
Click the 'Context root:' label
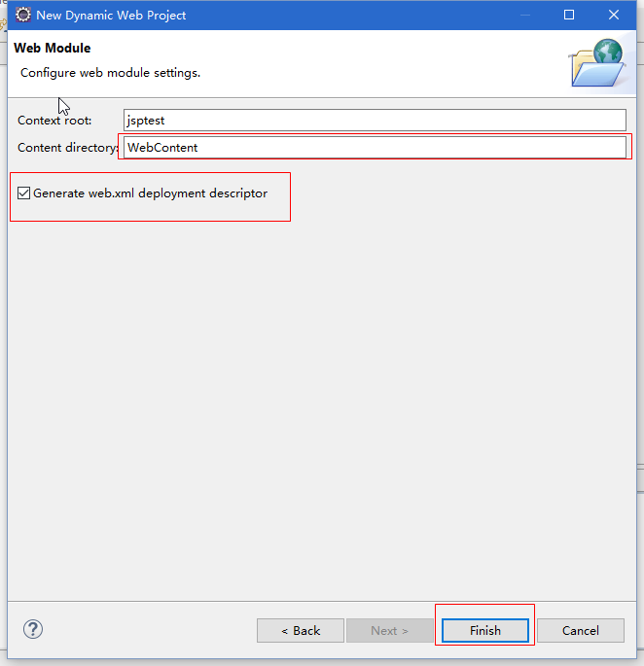pyautogui.click(x=54, y=121)
